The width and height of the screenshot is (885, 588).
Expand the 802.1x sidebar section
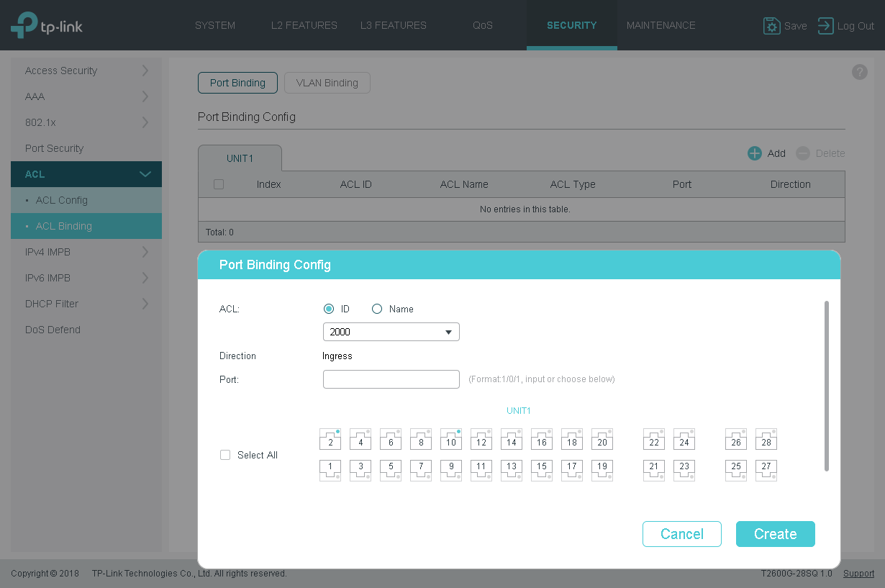pos(86,122)
